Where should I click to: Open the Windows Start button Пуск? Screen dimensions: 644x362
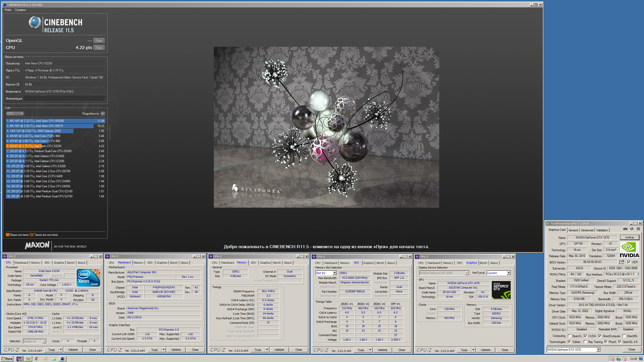pos(7,359)
